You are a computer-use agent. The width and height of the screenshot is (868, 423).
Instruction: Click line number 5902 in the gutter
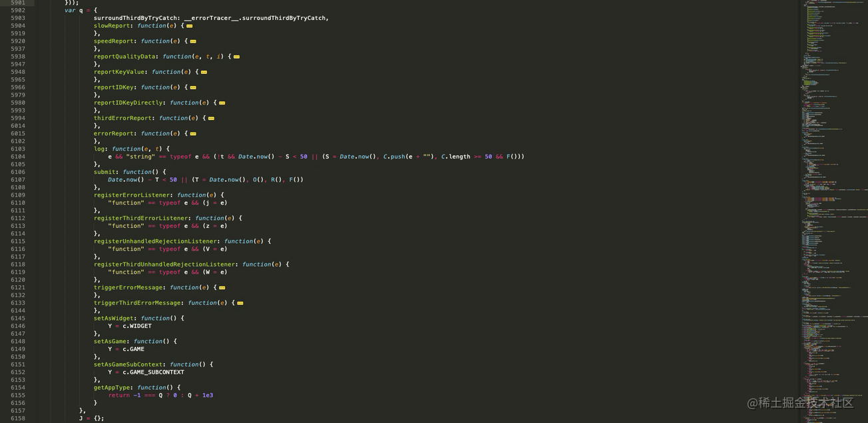click(18, 11)
